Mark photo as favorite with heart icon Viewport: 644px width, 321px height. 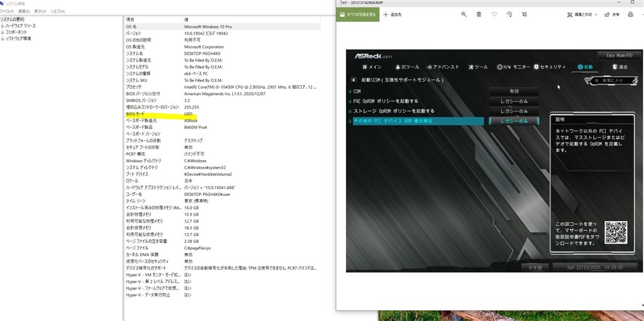(494, 14)
